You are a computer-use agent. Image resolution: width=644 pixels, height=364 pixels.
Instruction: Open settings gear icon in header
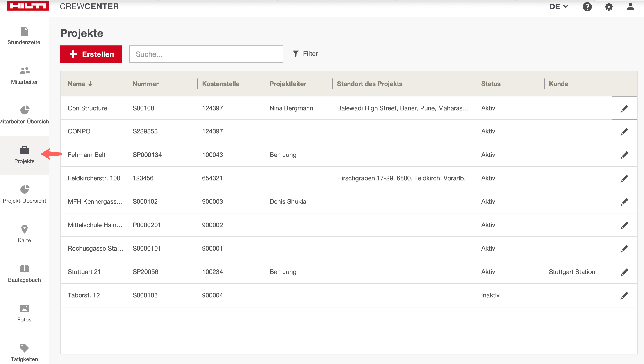[608, 7]
